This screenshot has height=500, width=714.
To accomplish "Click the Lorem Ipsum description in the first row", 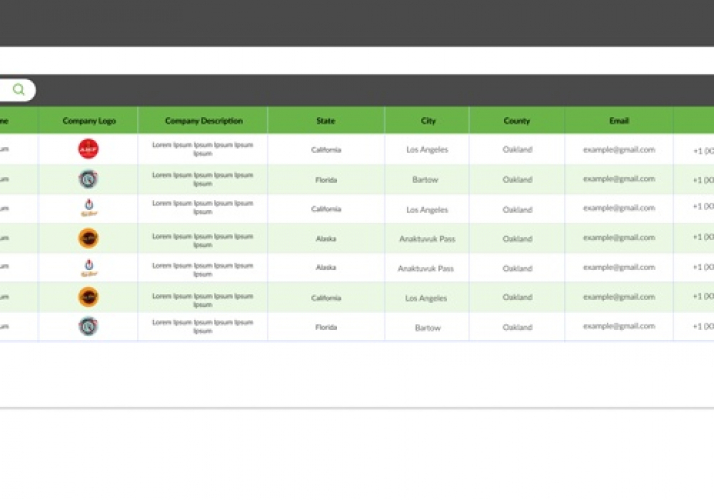I will pyautogui.click(x=203, y=149).
